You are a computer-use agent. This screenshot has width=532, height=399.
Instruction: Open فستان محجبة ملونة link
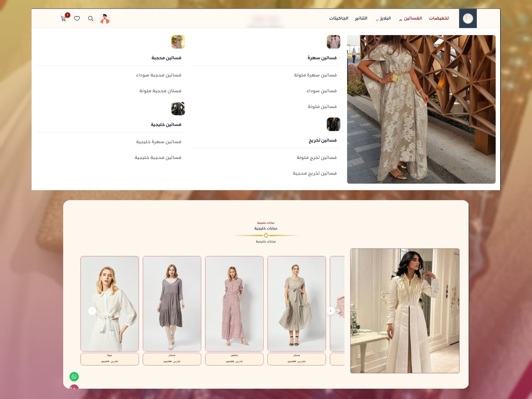(160, 91)
